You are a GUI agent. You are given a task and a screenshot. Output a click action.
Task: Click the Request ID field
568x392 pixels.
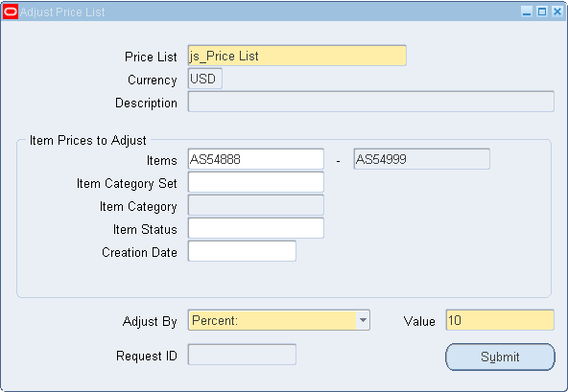point(242,355)
